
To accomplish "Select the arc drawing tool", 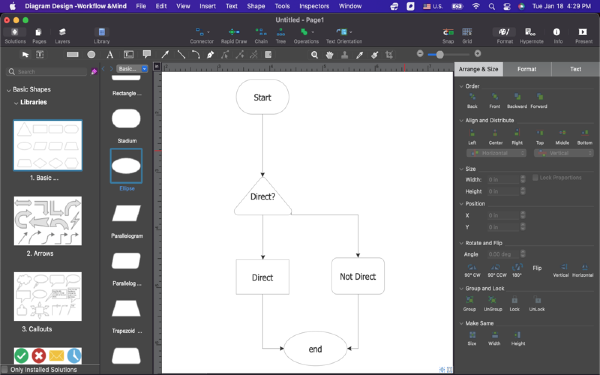I will tap(196, 55).
